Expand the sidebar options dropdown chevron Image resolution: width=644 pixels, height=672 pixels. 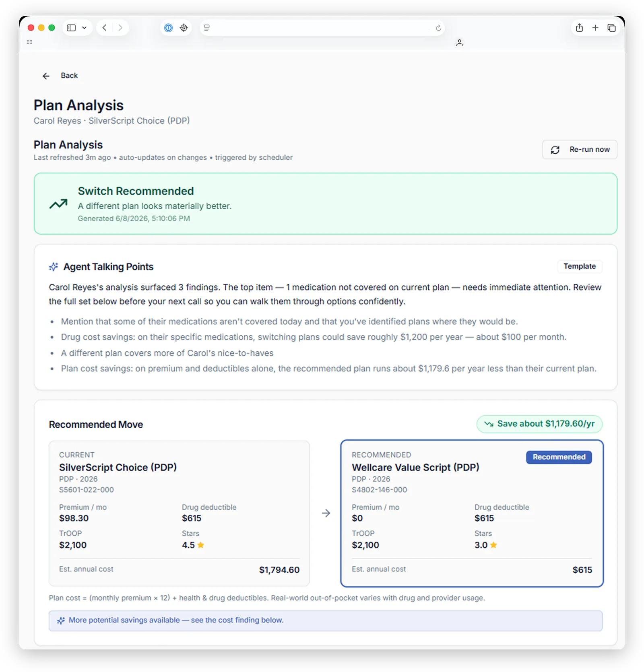84,28
